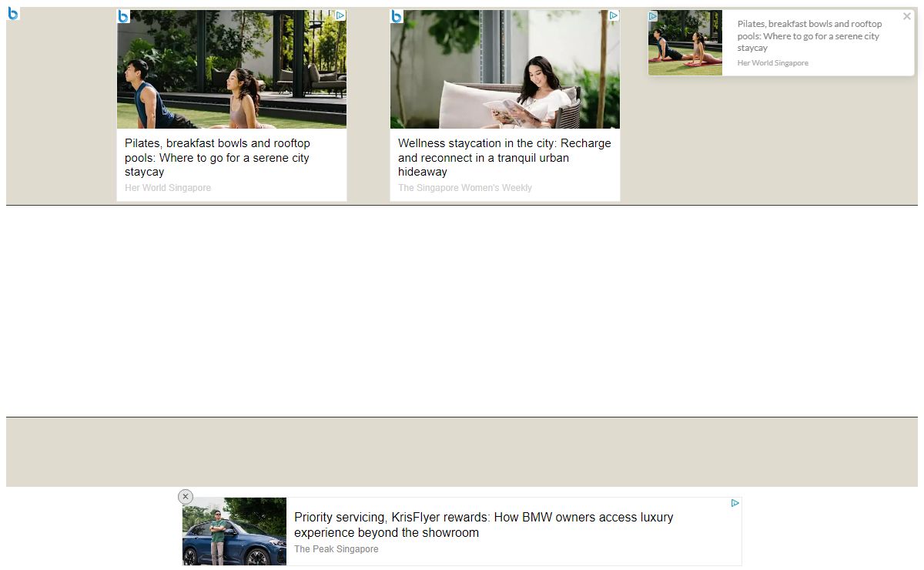This screenshot has height=570, width=924.
Task: Open popup headline about Pilates and rooftop pools
Action: 809,36
